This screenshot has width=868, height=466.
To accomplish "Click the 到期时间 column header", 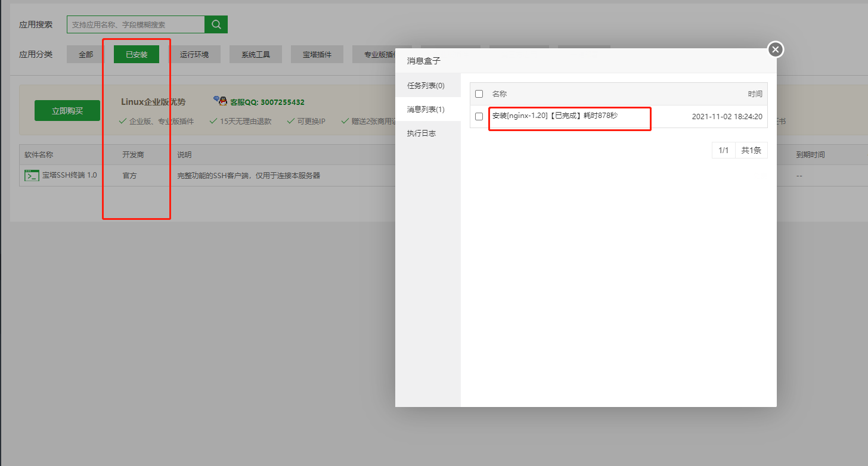I will coord(810,154).
